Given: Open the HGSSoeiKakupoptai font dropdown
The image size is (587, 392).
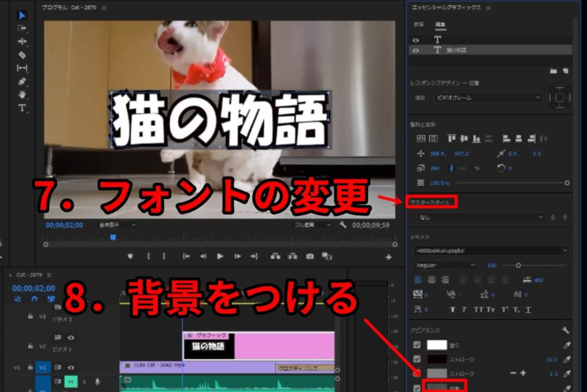Looking at the screenshot, I should 491,251.
